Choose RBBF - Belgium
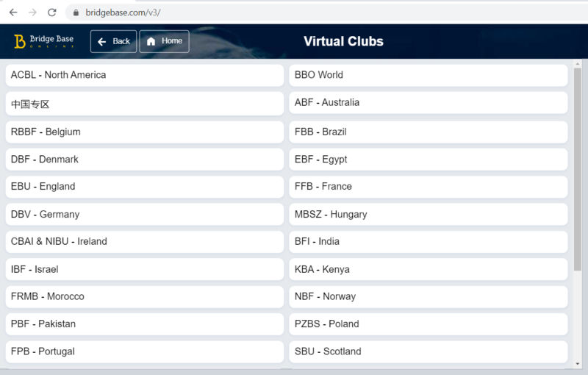 (x=145, y=132)
